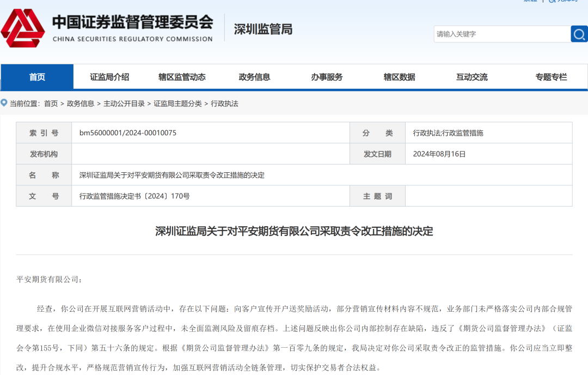Open the 证监局介绍 menu item

(x=109, y=77)
